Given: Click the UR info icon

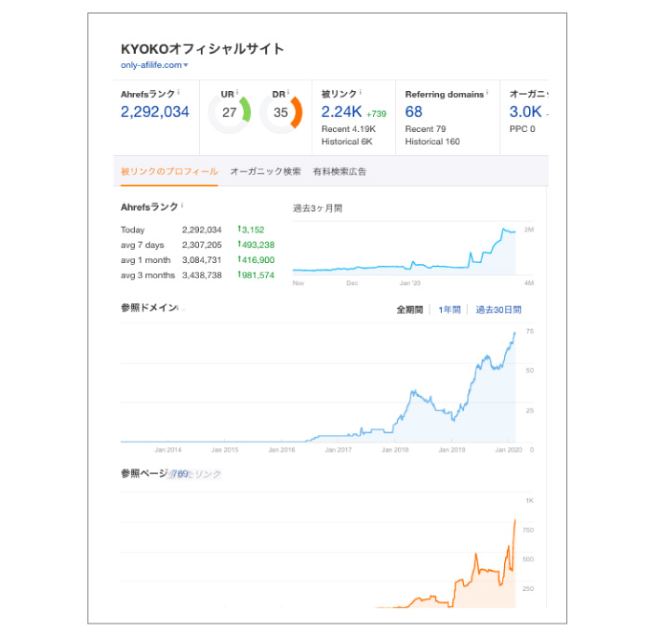Looking at the screenshot, I should pyautogui.click(x=237, y=92).
